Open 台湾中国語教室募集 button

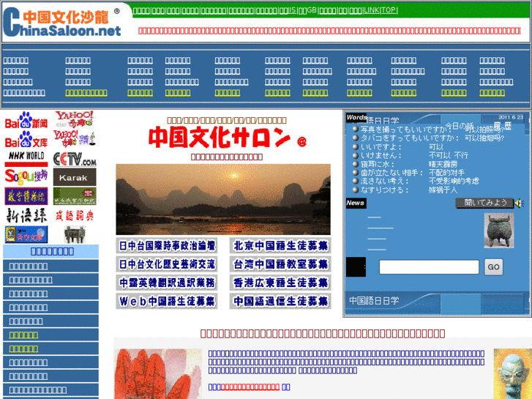click(280, 264)
